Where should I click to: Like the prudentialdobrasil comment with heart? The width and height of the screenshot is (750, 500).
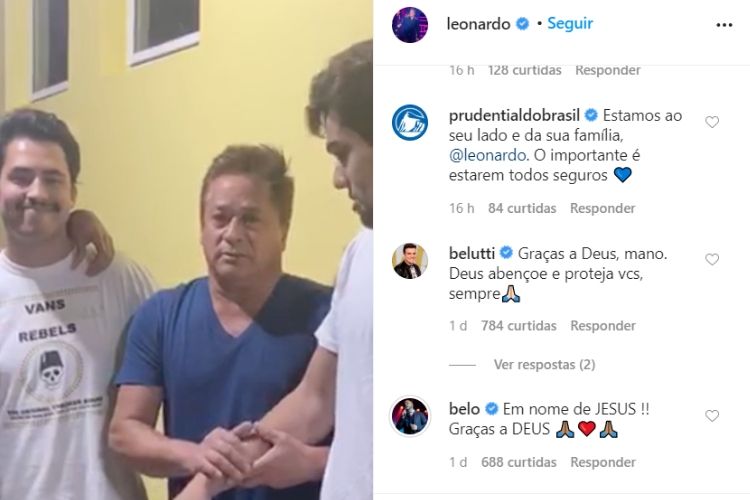(x=712, y=122)
